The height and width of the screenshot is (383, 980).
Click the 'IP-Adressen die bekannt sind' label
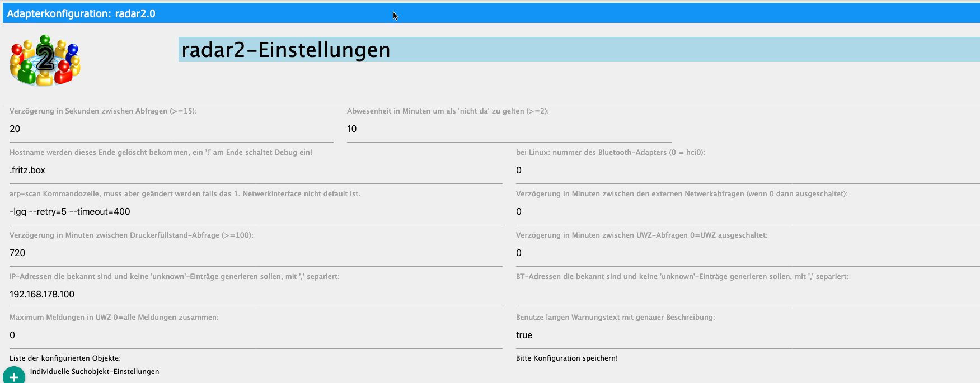175,277
